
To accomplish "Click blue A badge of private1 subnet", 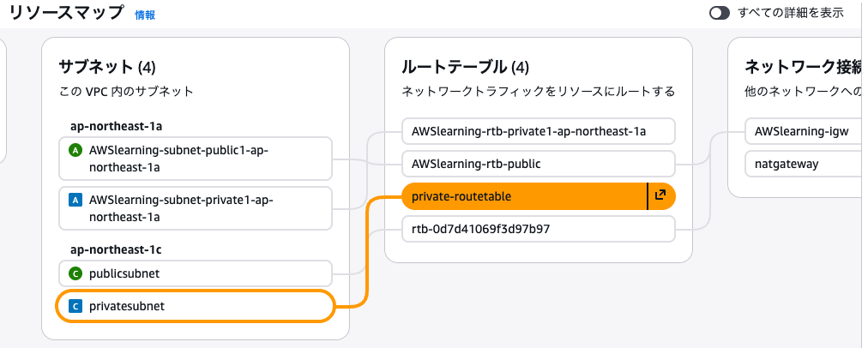I will click(75, 201).
